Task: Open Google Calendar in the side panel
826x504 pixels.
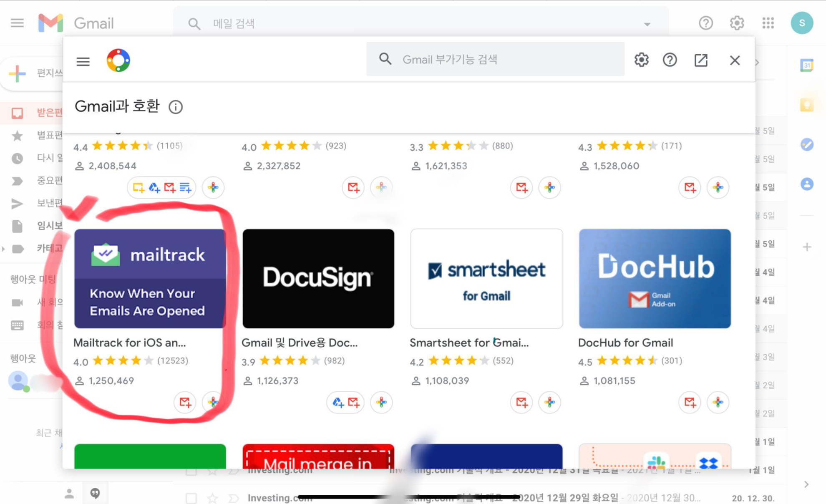Action: pos(807,65)
